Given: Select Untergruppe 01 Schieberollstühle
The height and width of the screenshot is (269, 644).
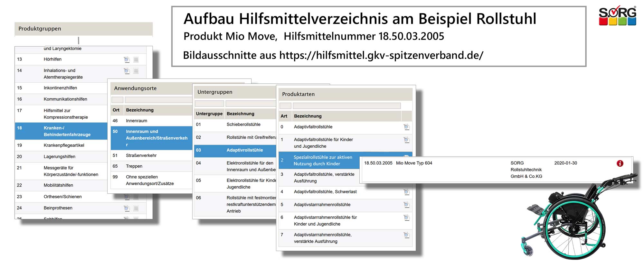Looking at the screenshot, I should coord(235,125).
